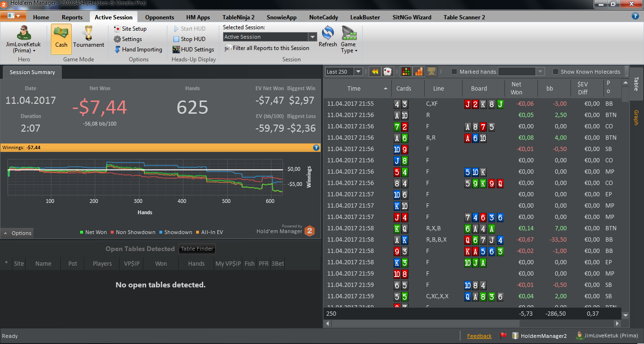Open Site Setup options
This screenshot has height=344, width=644.
(x=130, y=29)
